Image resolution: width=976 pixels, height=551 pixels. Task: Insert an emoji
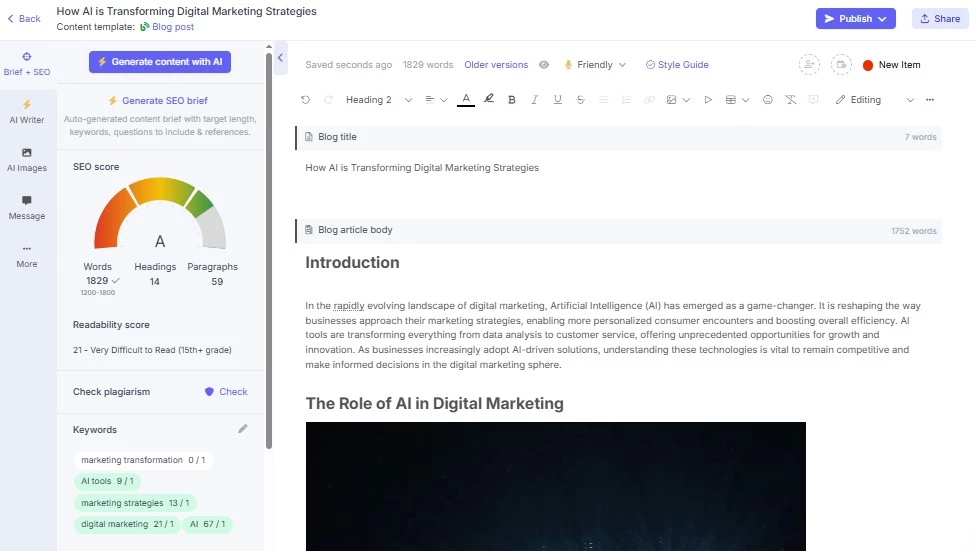[767, 100]
